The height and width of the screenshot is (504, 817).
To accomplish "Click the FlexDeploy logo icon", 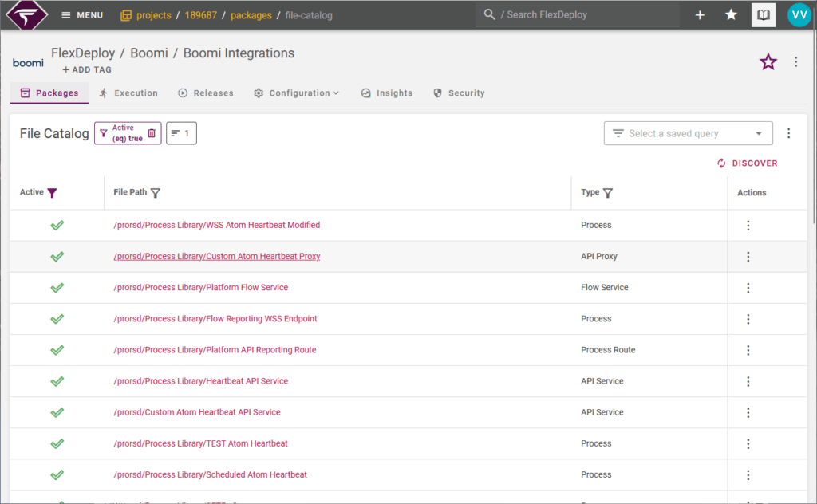I will coord(26,14).
